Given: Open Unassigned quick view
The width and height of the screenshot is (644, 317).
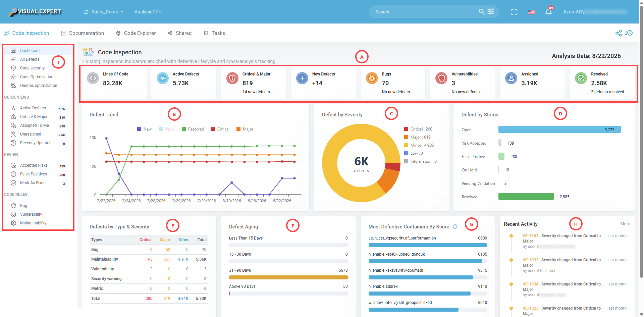Looking at the screenshot, I should 31,134.
